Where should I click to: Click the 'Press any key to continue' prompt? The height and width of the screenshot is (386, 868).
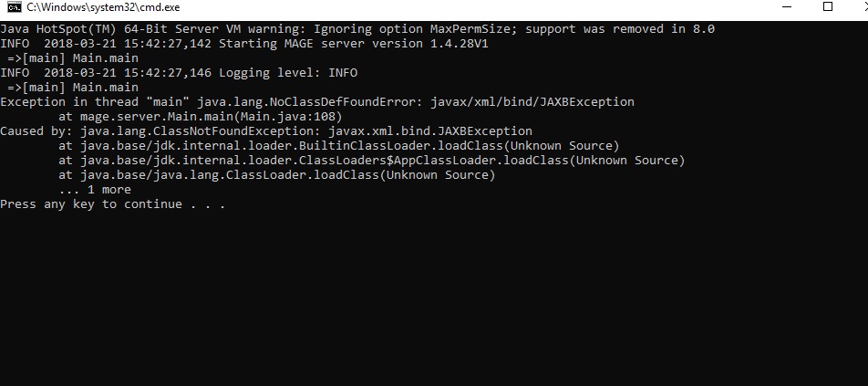[112, 204]
